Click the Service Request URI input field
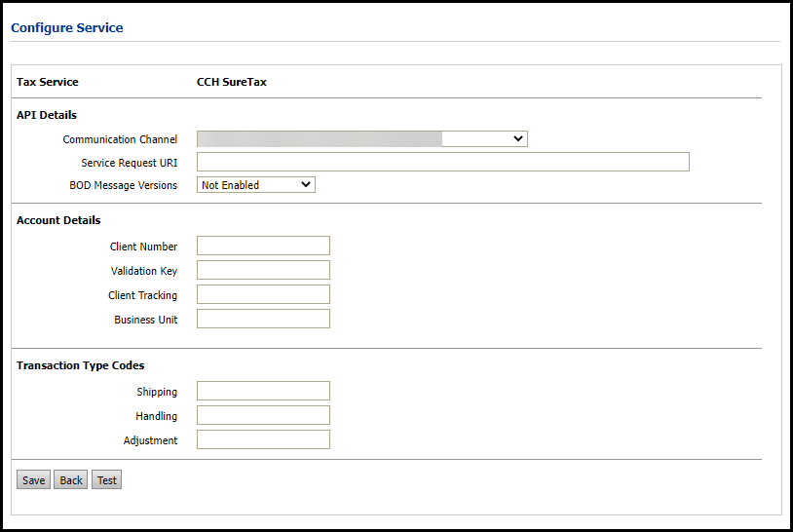This screenshot has width=793, height=532. coord(442,162)
